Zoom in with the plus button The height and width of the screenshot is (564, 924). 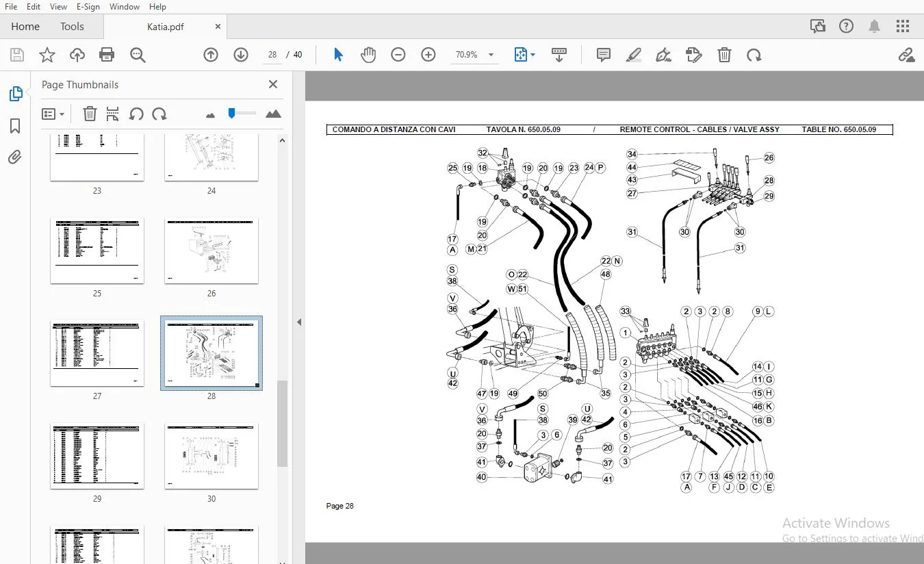[428, 55]
